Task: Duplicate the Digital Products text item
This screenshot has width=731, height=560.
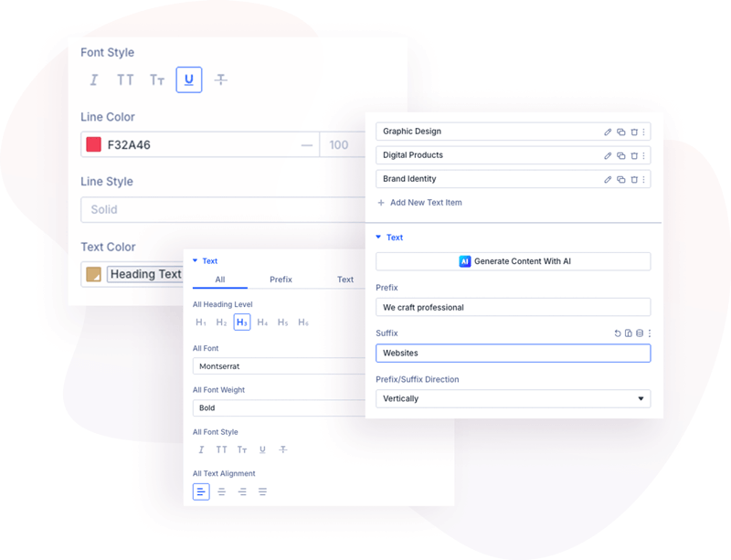Action: coord(621,156)
